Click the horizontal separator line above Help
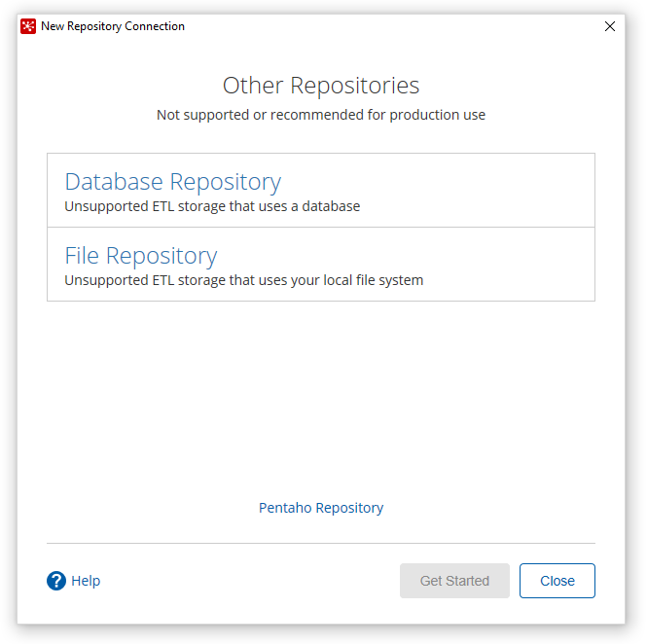 tap(321, 543)
